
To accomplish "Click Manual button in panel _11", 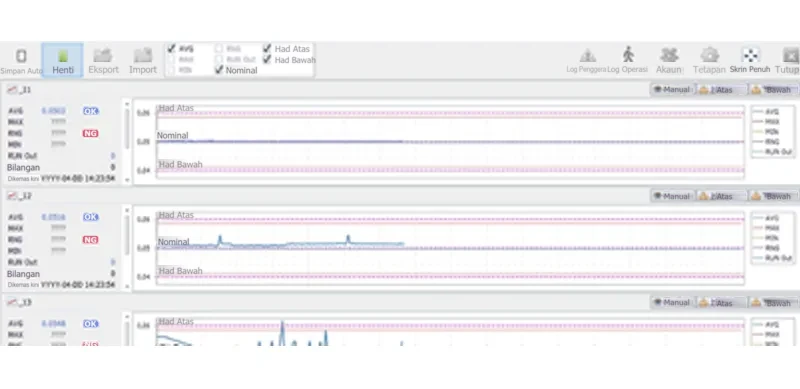I will [672, 90].
